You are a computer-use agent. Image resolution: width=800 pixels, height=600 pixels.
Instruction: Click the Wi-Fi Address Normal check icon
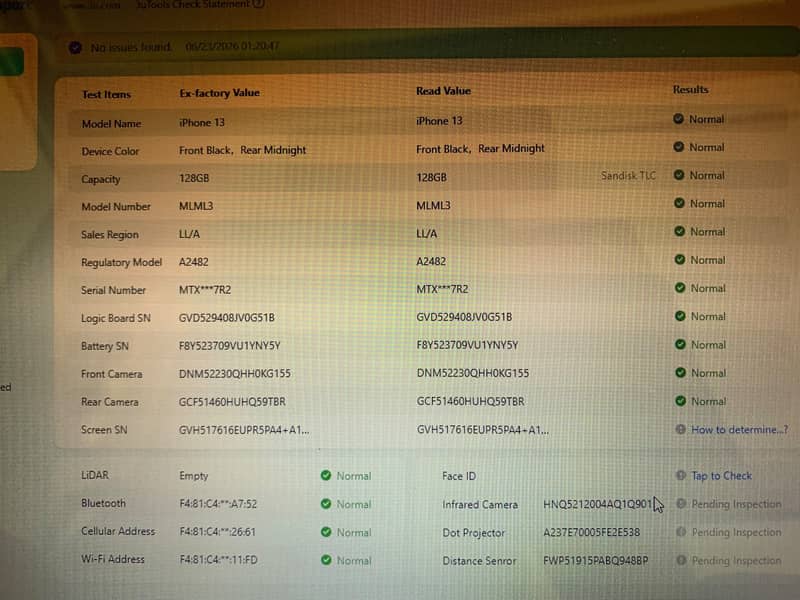[x=326, y=560]
